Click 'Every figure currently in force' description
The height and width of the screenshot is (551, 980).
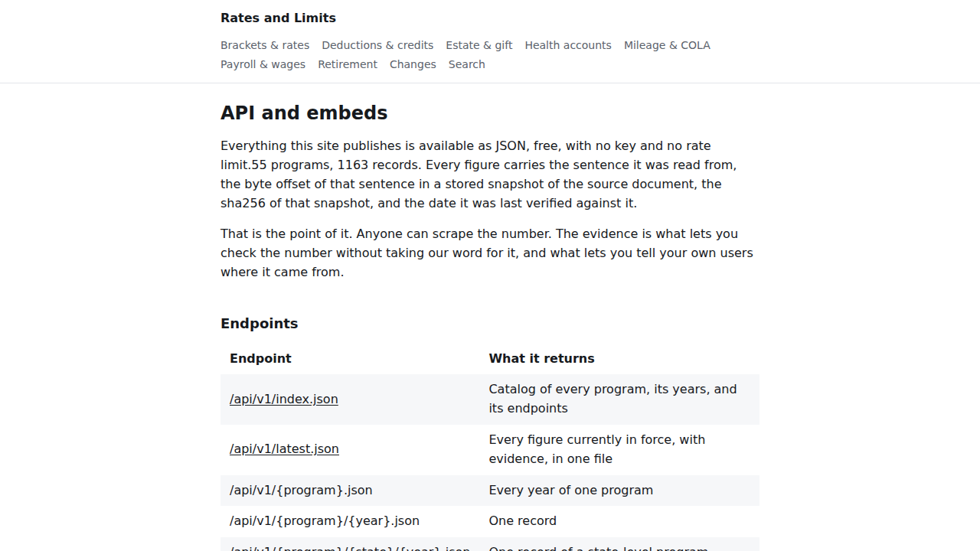(619, 449)
